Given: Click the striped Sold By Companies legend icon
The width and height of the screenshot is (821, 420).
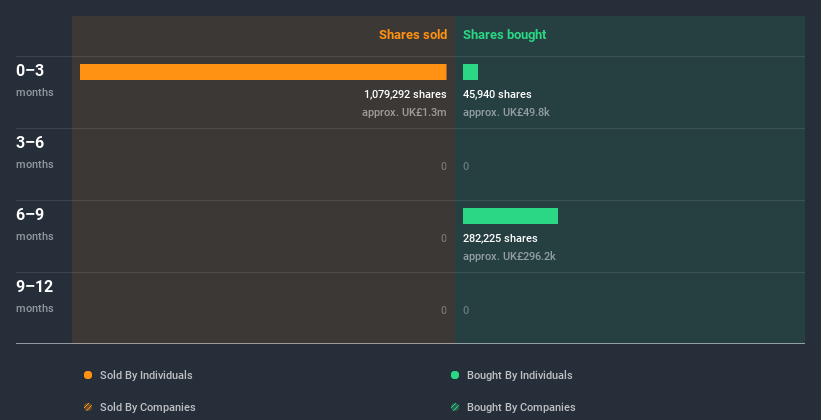Looking at the screenshot, I should coord(88,407).
